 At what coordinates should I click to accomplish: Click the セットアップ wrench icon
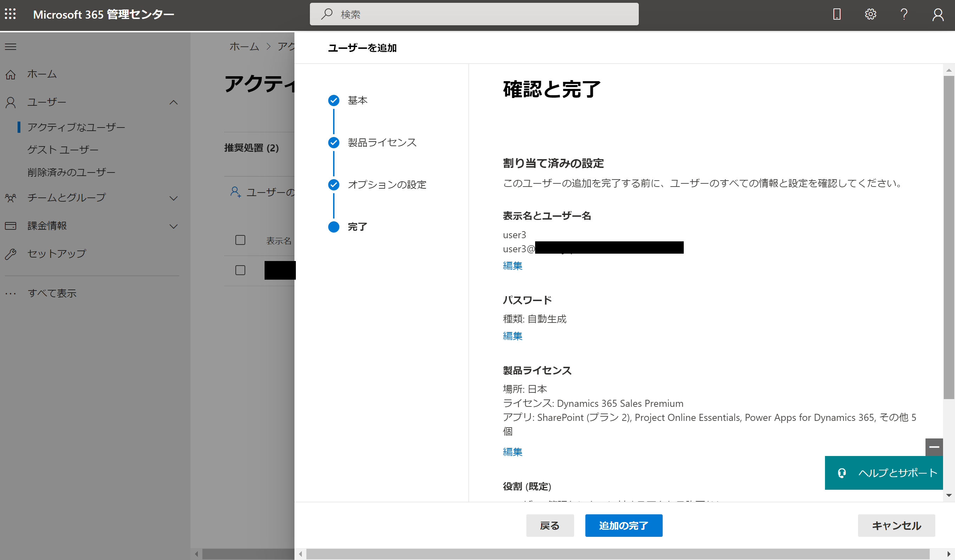(x=11, y=254)
